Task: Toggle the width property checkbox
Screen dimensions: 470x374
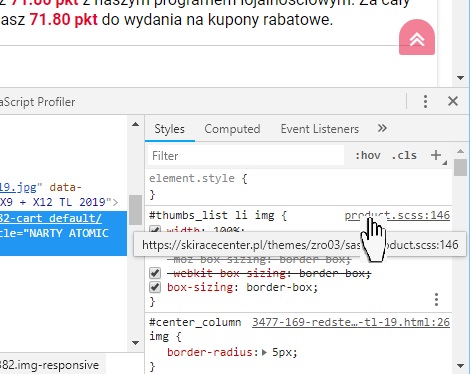Action: (x=155, y=229)
